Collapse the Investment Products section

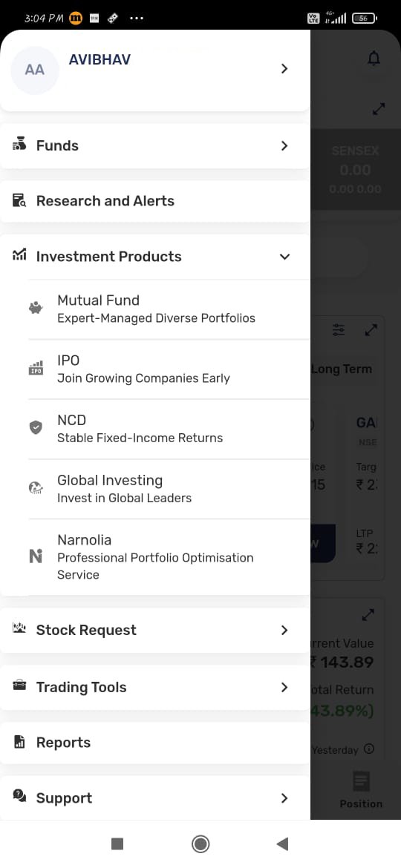(284, 256)
